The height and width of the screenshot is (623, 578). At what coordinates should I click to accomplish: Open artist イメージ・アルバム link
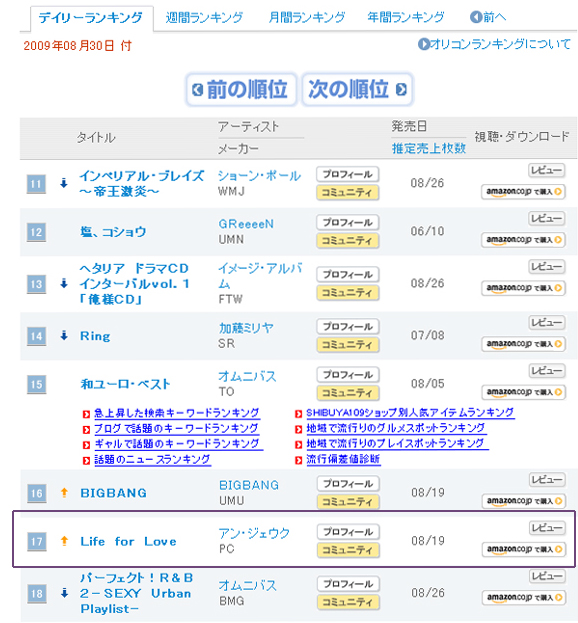(260, 276)
